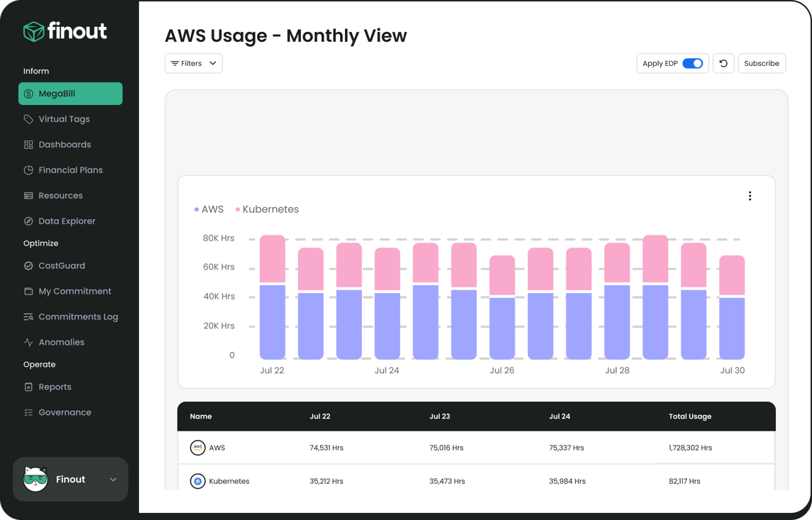Screen dimensions: 812x520
Task: Click the Commitments Log search-list icon
Action: pyautogui.click(x=28, y=316)
